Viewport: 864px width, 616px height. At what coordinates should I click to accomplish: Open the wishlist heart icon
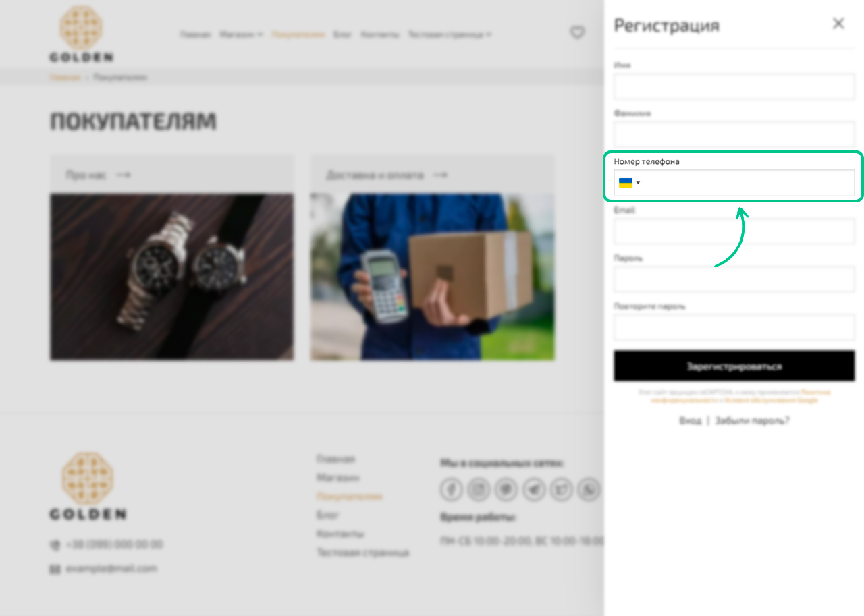point(577,32)
